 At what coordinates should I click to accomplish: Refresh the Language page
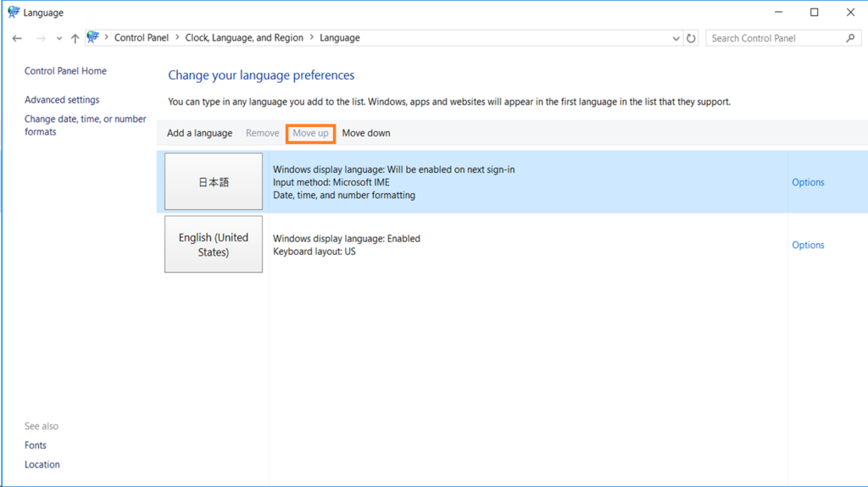tap(691, 38)
